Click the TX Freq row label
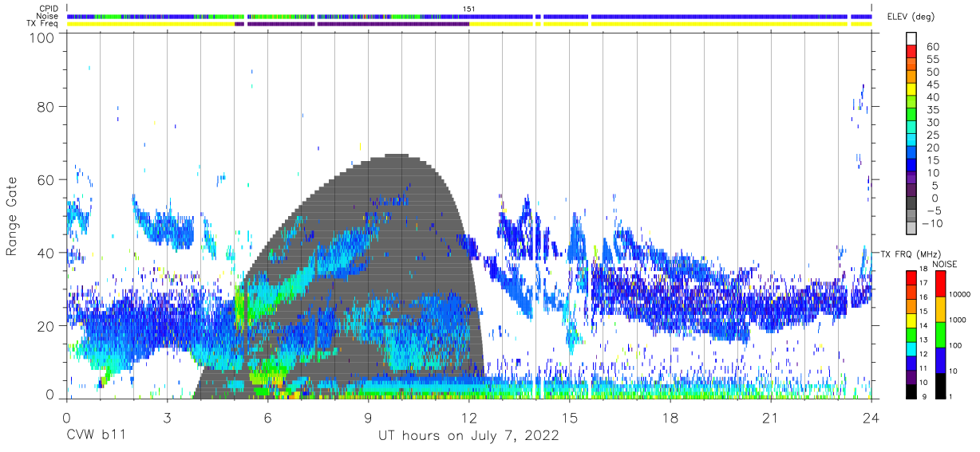This screenshot has width=980, height=452. [43, 23]
